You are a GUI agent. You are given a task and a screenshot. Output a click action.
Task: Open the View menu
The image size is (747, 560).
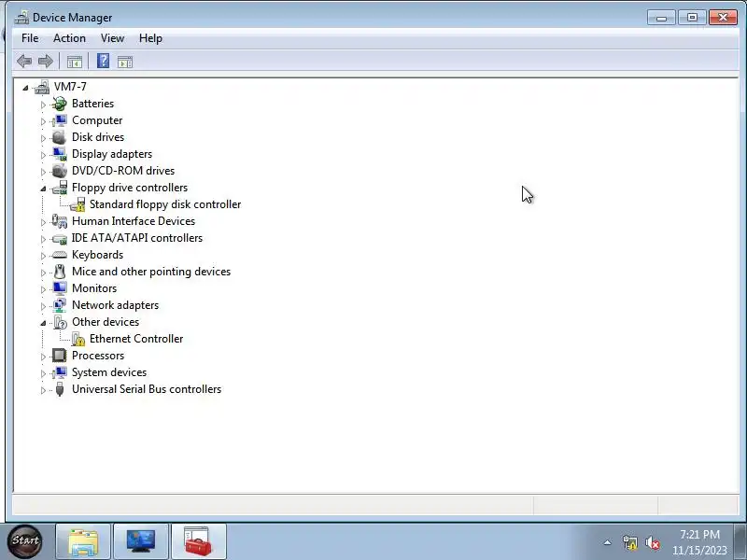(112, 38)
